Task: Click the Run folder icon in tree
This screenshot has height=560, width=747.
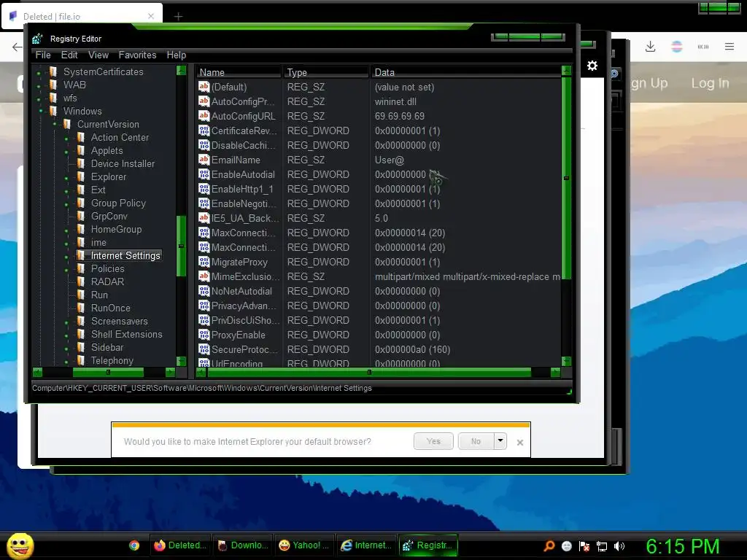Action: tap(81, 295)
